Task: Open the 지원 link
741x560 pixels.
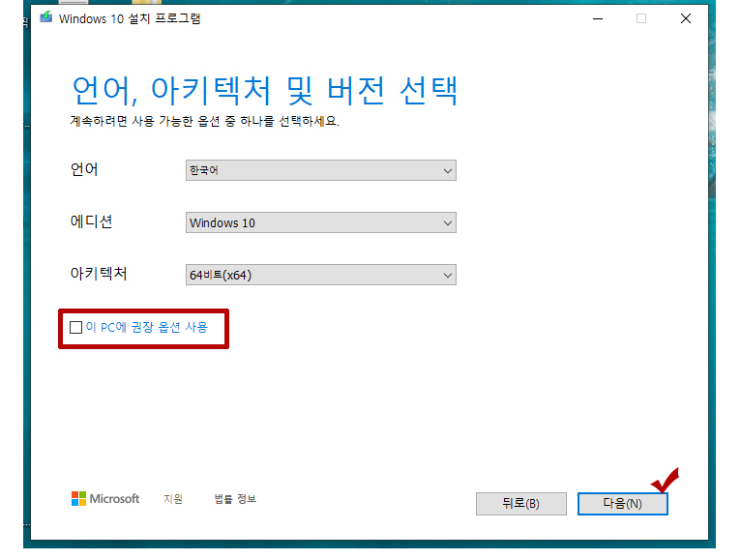Action: pyautogui.click(x=173, y=498)
